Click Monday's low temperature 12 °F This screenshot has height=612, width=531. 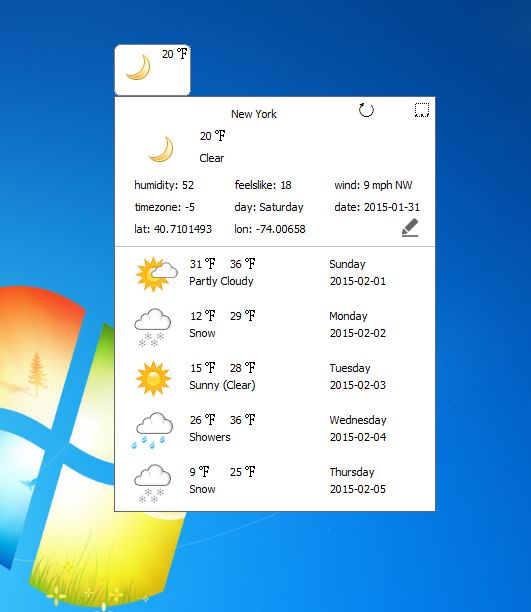coord(203,316)
